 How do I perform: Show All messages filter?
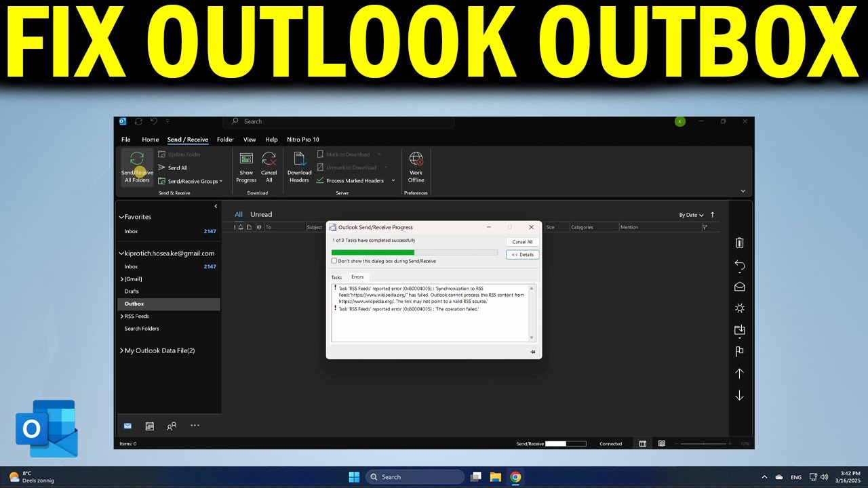[x=239, y=214]
